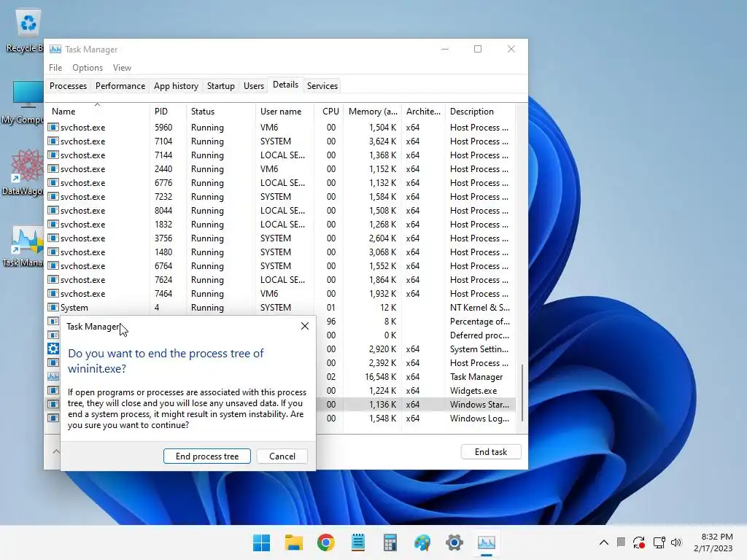Open the Options menu
The width and height of the screenshot is (747, 560).
(88, 68)
